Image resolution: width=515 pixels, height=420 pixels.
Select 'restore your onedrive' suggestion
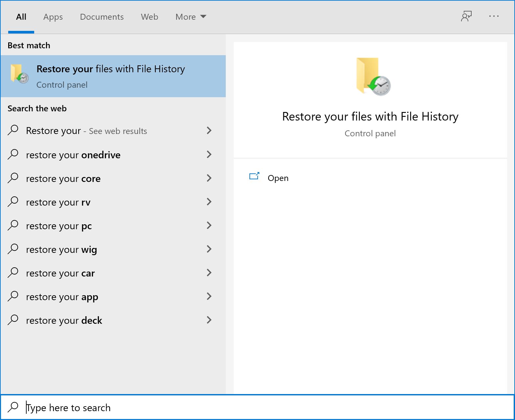[113, 155]
